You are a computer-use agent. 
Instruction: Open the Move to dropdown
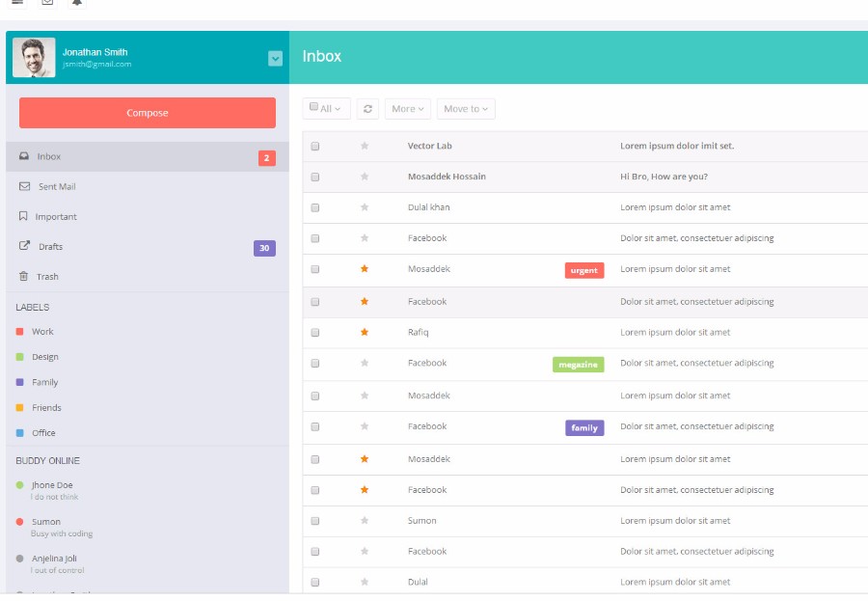(466, 109)
